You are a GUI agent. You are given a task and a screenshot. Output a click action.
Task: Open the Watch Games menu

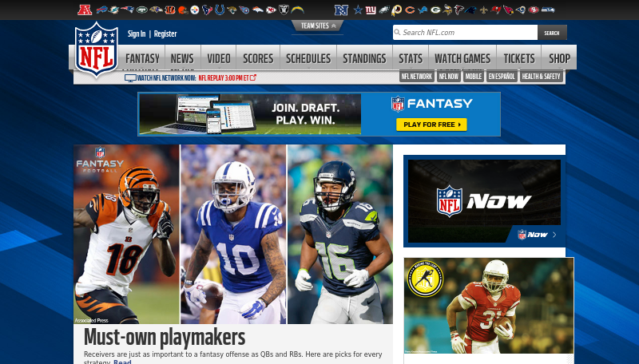point(462,58)
